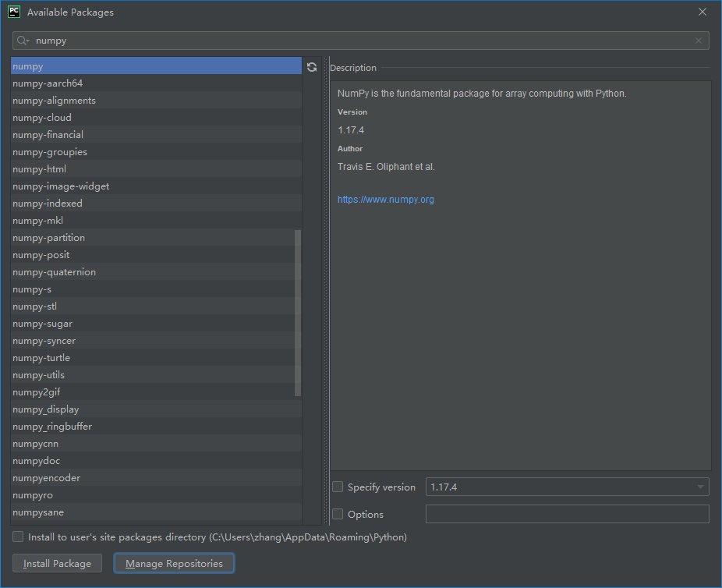The image size is (722, 588).
Task: Select numpy-image-widget in the list
Action: point(156,186)
